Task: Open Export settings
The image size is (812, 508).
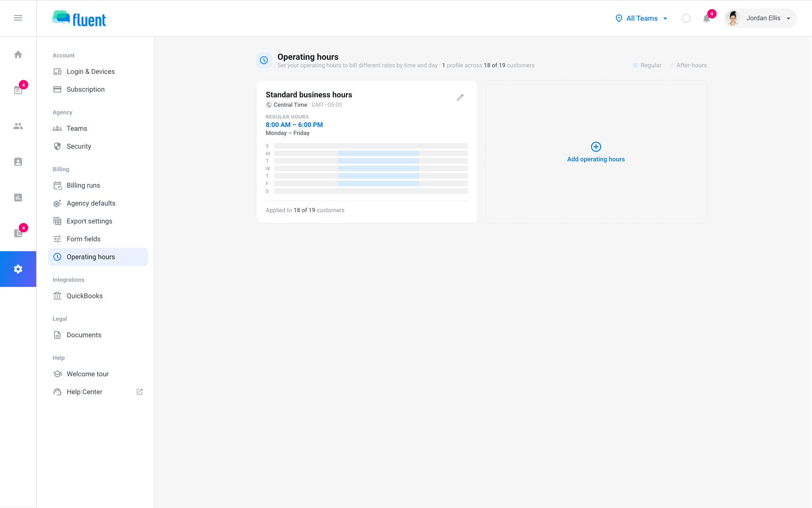Action: click(98, 221)
